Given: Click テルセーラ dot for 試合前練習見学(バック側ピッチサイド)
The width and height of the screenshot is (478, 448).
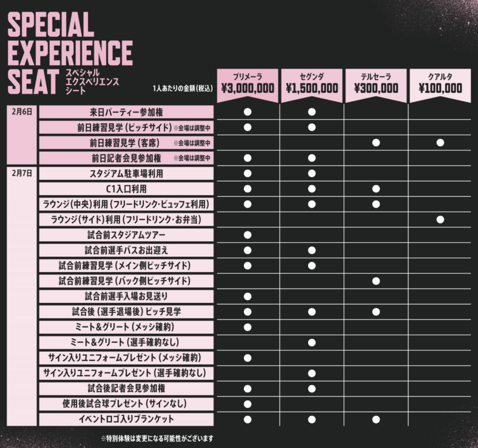Looking at the screenshot, I should coord(376,281).
